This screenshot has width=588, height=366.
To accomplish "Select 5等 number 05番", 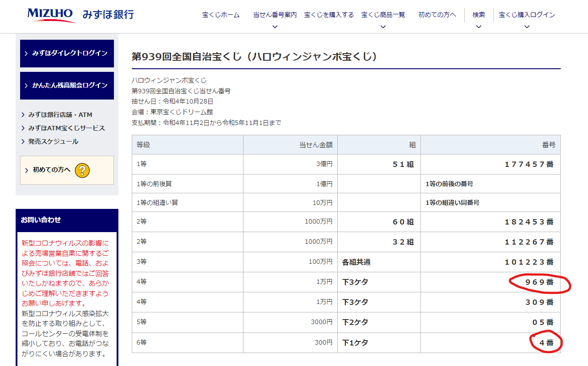I will 543,322.
